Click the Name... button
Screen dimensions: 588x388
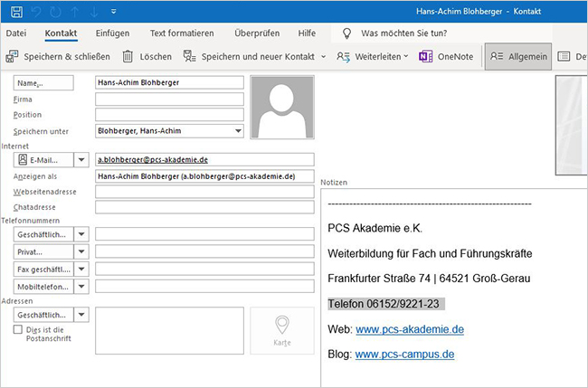click(43, 83)
